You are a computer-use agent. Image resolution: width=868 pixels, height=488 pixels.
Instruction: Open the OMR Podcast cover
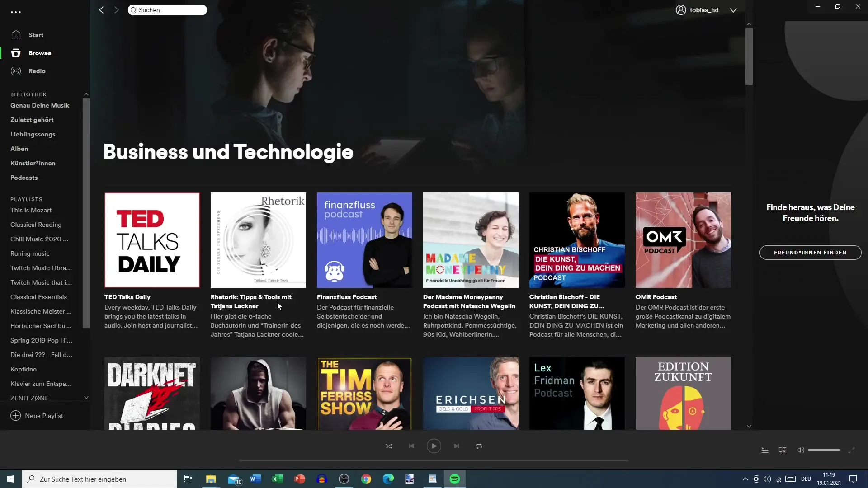tap(683, 240)
